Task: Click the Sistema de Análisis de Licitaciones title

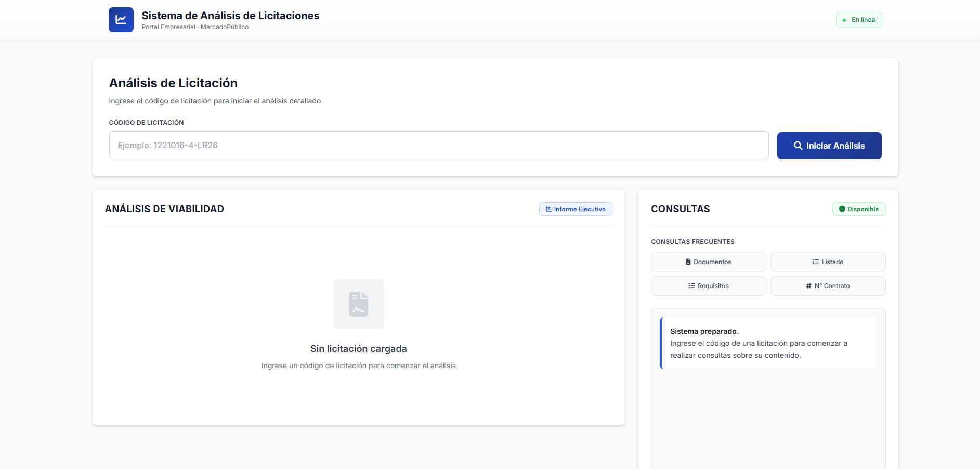Action: coord(230,16)
